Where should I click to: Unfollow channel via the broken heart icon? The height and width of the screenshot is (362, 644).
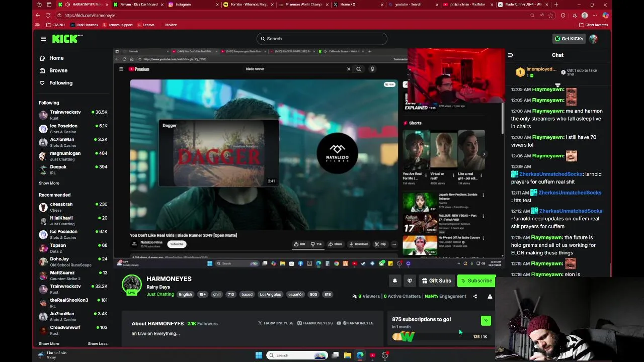(410, 281)
